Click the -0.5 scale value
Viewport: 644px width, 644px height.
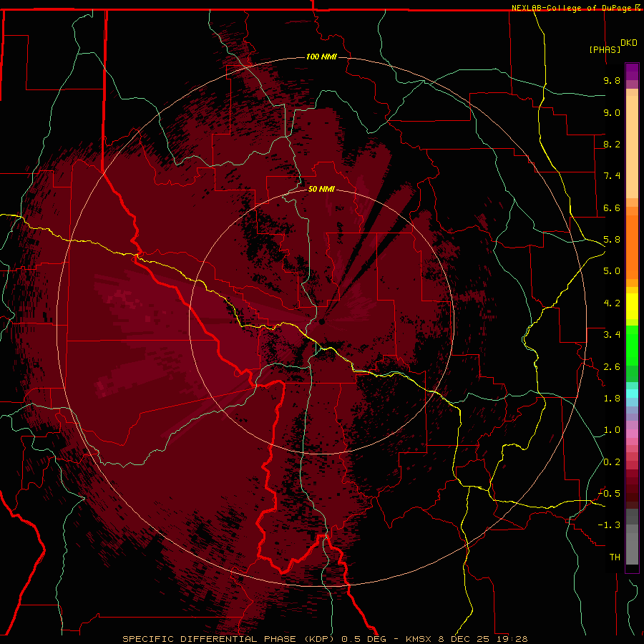[x=609, y=494]
